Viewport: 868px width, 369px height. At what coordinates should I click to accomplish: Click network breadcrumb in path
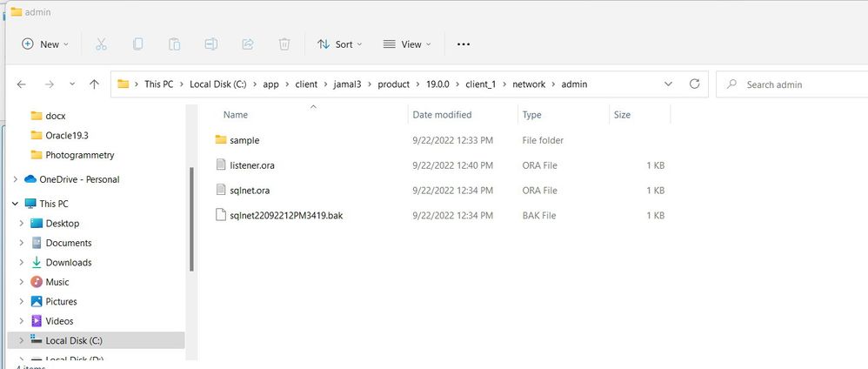coord(529,84)
